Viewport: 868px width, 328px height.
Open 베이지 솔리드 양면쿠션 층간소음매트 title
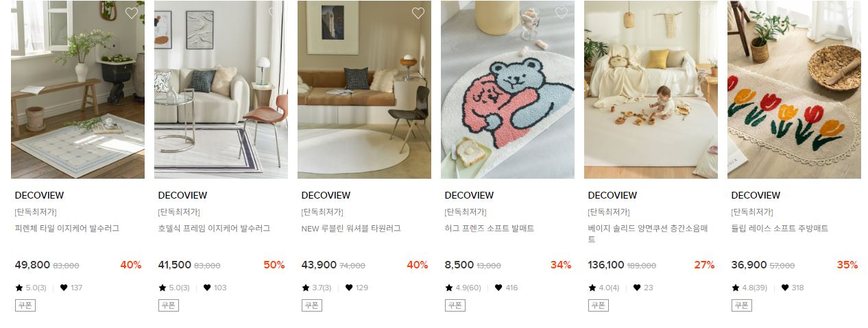[648, 234]
